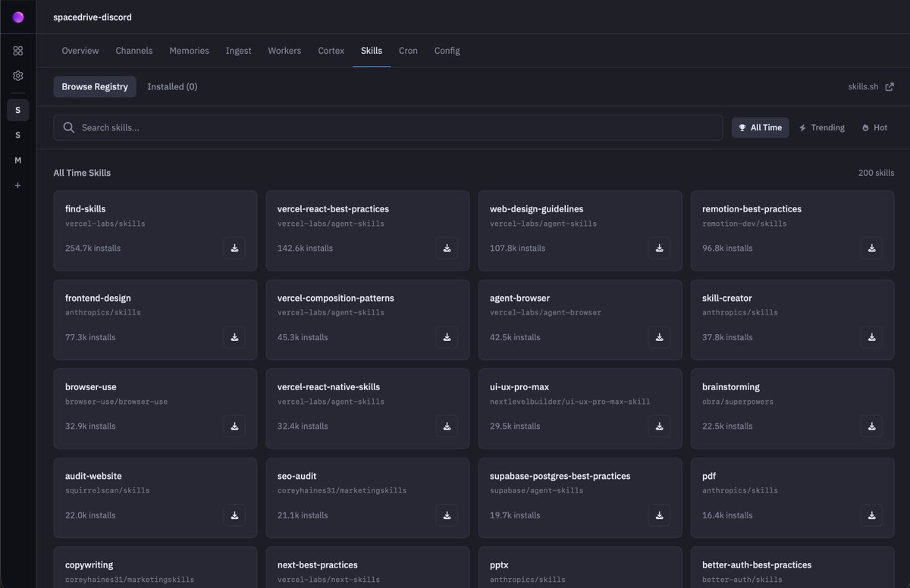The height and width of the screenshot is (588, 910).
Task: Open the dashboard grid icon in sidebar
Action: click(18, 51)
